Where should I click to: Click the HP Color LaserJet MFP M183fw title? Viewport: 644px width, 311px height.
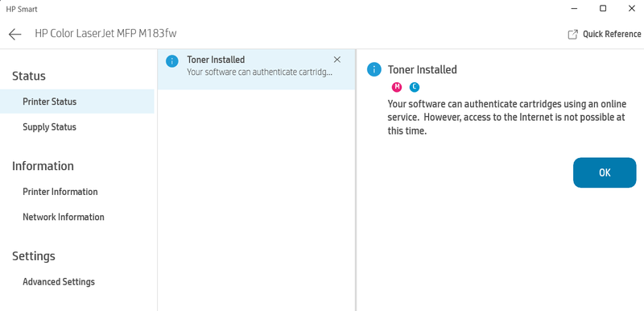[105, 34]
